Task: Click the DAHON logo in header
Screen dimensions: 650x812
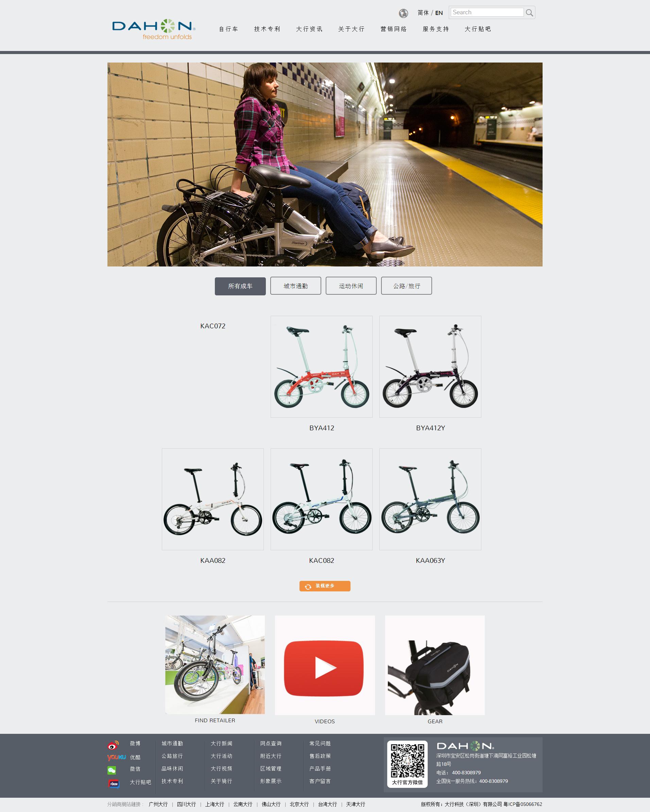Action: pos(154,29)
